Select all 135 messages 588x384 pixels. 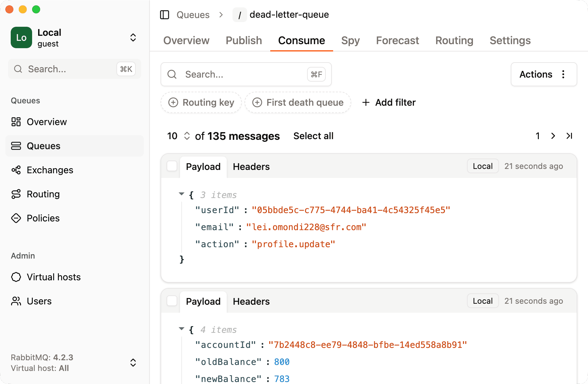coord(313,136)
